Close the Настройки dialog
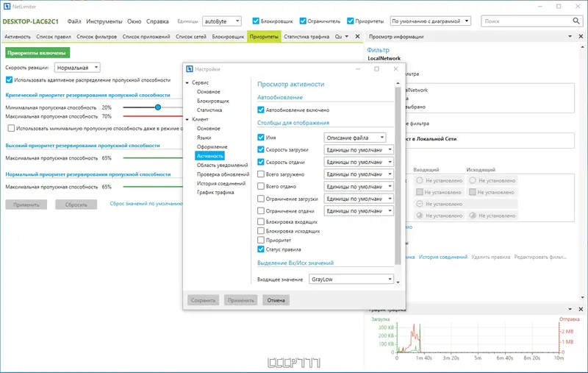 coord(395,69)
